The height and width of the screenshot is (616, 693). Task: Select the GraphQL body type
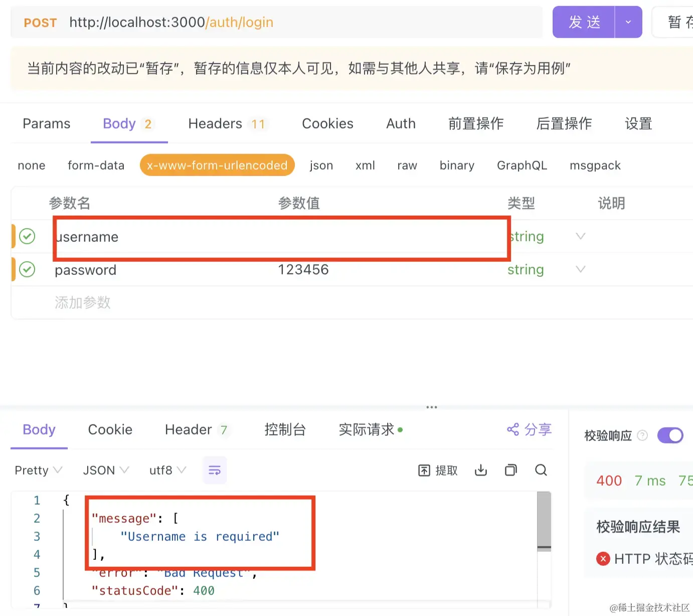tap(522, 165)
